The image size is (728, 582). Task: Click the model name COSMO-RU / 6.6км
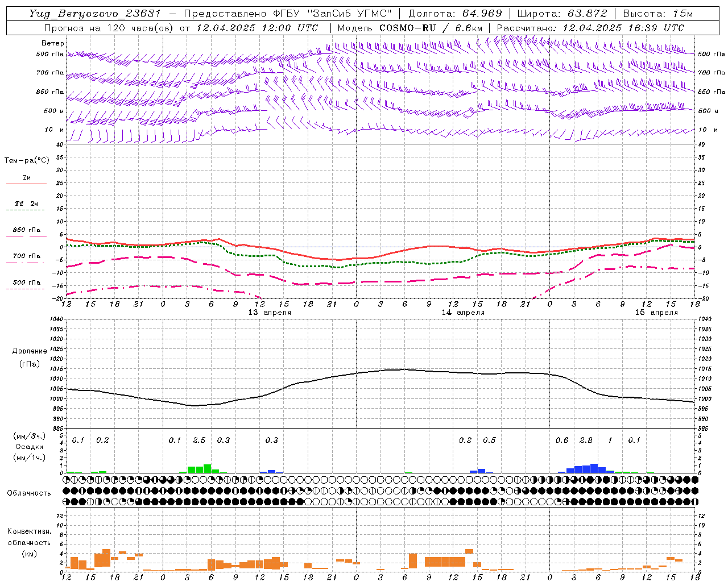(431, 28)
